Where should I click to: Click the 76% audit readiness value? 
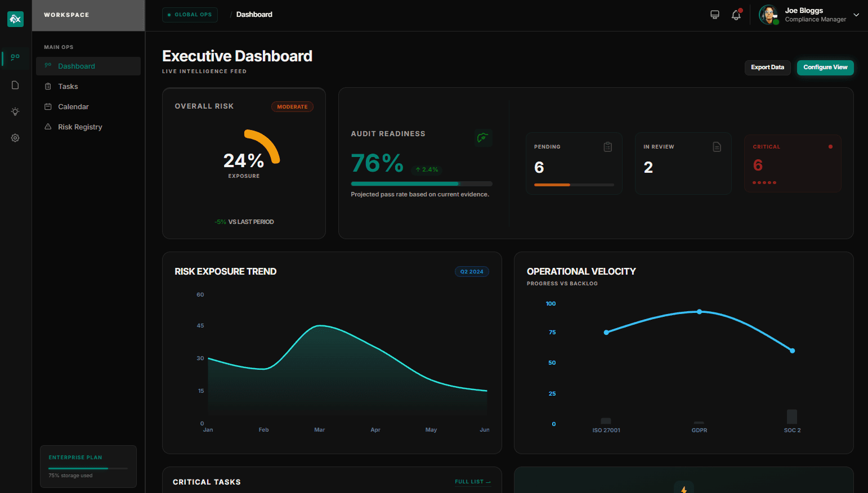[377, 164]
